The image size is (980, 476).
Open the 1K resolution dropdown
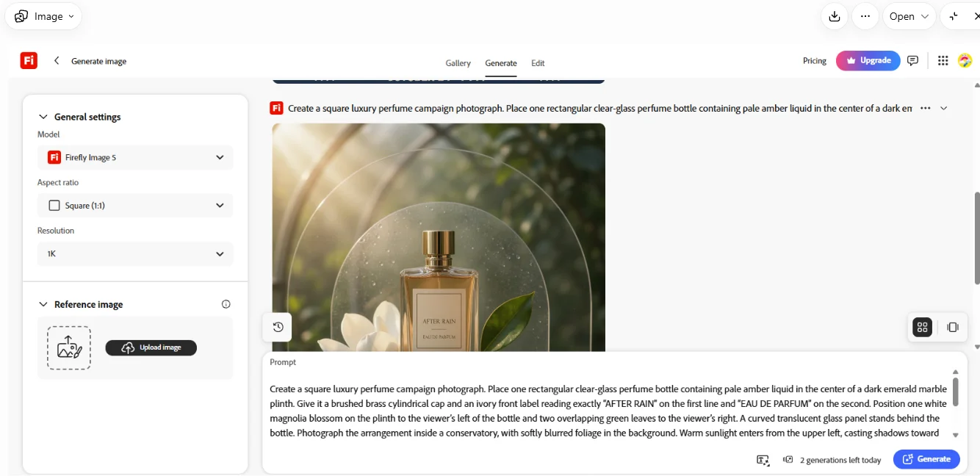coord(135,254)
